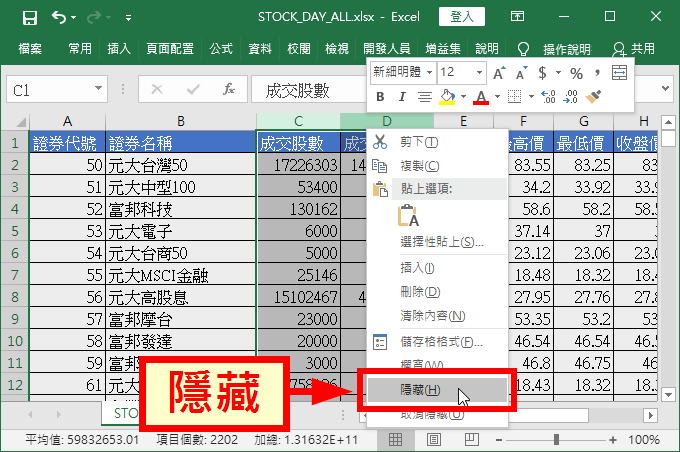Decrease decimal places
Screen dimensions: 680x452
tap(570, 97)
